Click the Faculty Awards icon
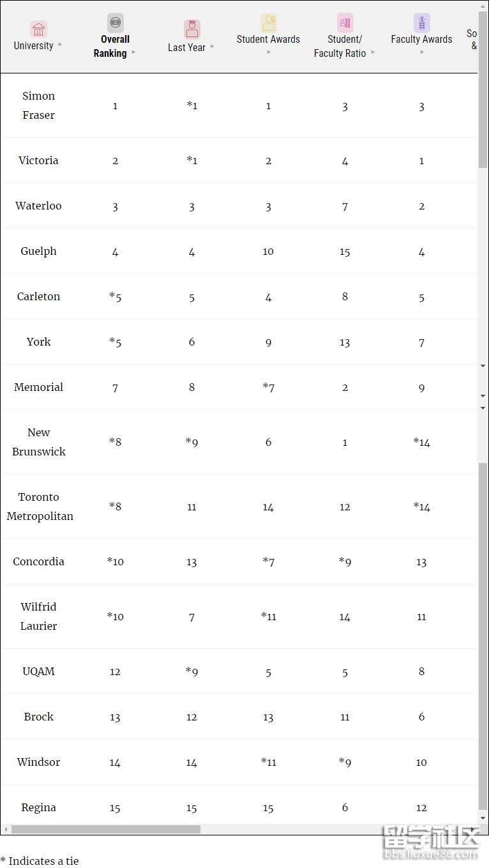The width and height of the screenshot is (489, 868). pyautogui.click(x=422, y=22)
